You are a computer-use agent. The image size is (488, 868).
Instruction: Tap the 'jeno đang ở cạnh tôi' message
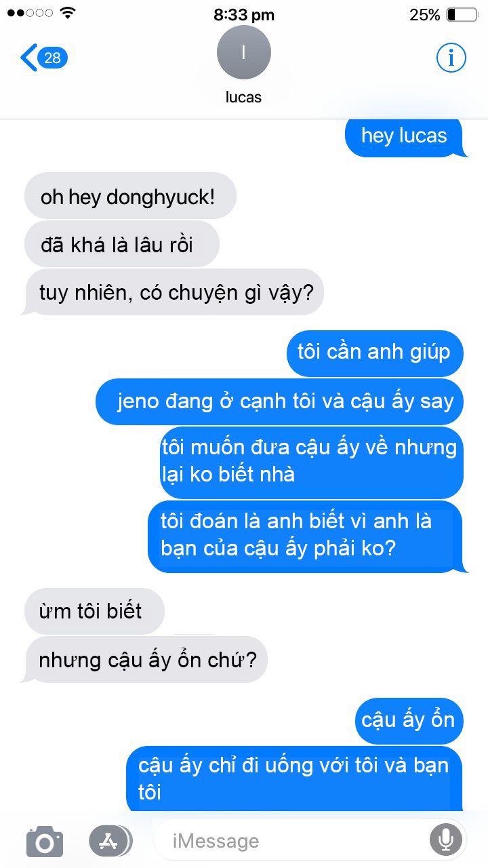point(279,401)
